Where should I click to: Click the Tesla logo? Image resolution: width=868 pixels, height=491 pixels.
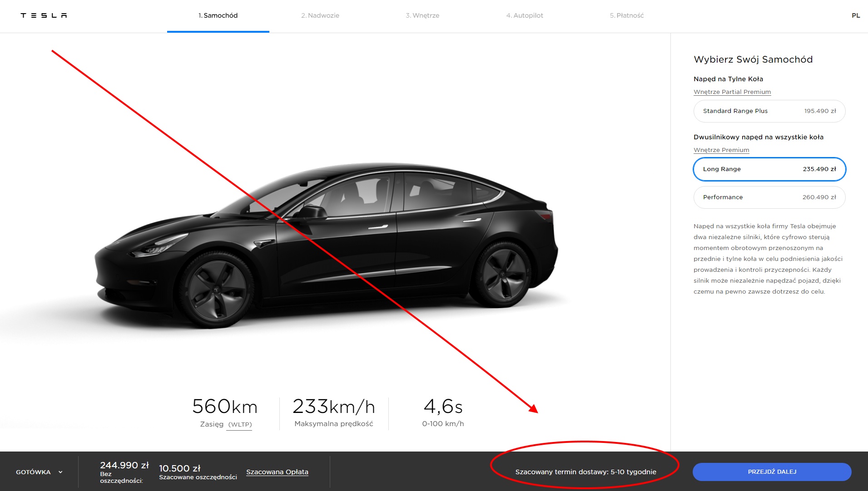pyautogui.click(x=44, y=15)
